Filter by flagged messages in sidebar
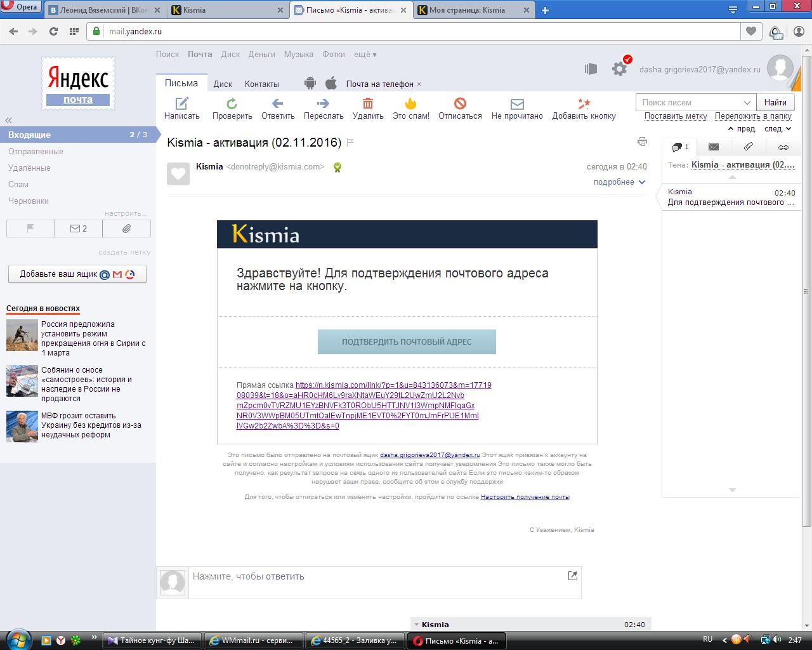This screenshot has width=812, height=650. coord(30,229)
